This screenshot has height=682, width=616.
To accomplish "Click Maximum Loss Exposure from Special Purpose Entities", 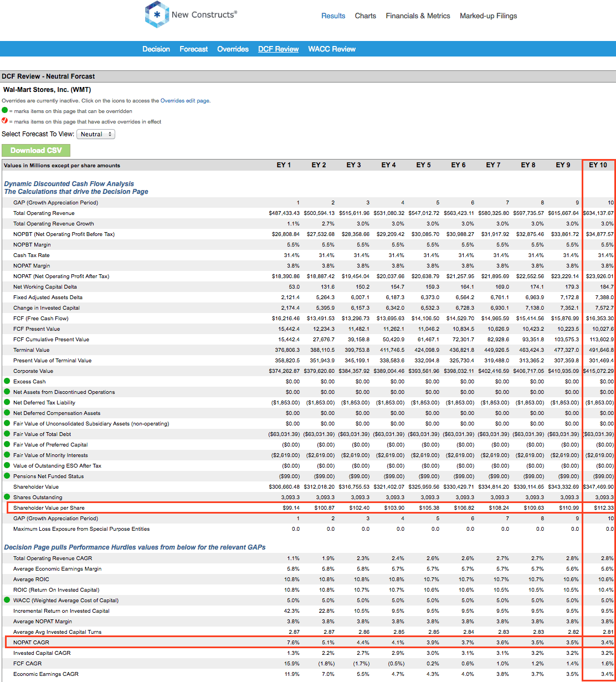I will point(81,529).
